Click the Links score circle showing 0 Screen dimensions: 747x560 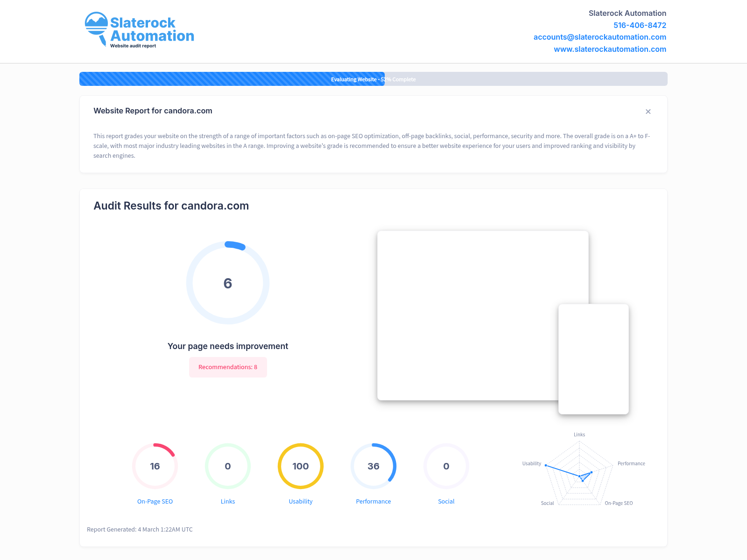click(x=228, y=466)
